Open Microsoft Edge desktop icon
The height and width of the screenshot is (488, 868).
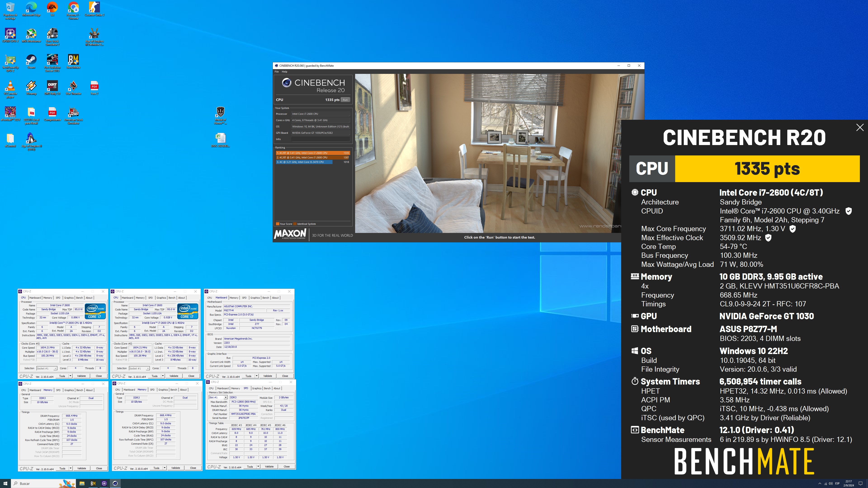[31, 9]
